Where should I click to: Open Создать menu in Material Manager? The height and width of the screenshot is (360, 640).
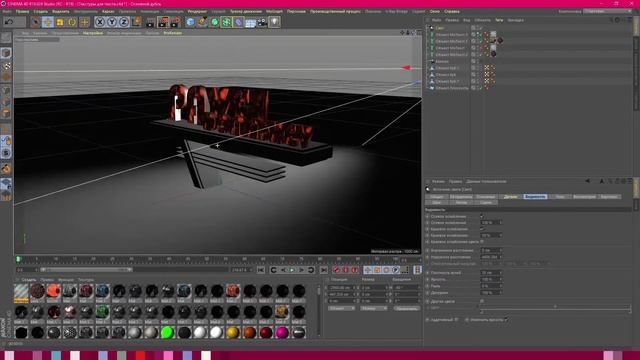(29, 280)
